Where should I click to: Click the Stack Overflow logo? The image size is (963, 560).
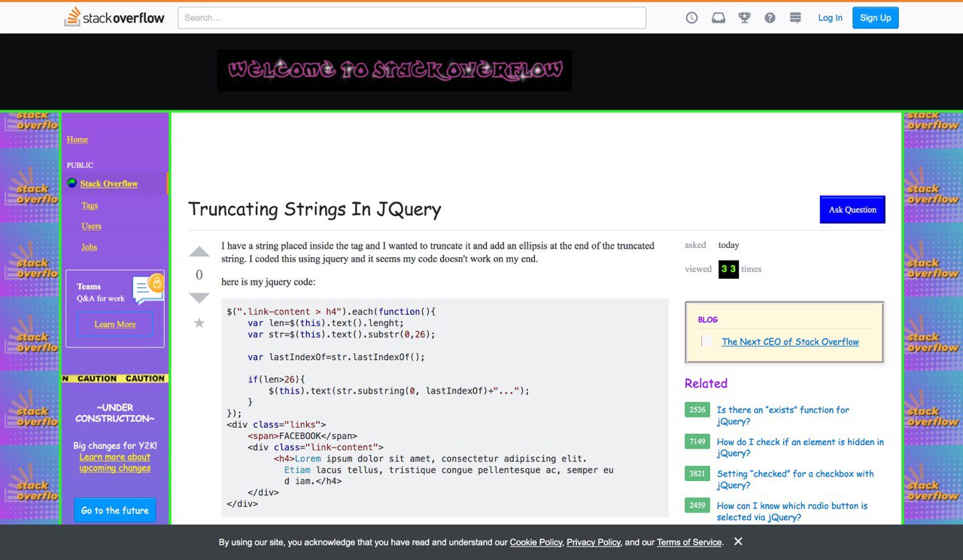(x=114, y=17)
